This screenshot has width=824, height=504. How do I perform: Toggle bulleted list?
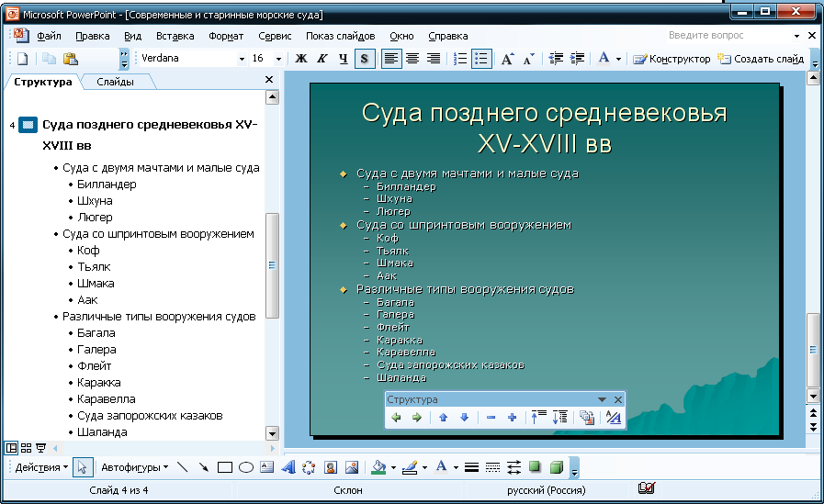[482, 58]
